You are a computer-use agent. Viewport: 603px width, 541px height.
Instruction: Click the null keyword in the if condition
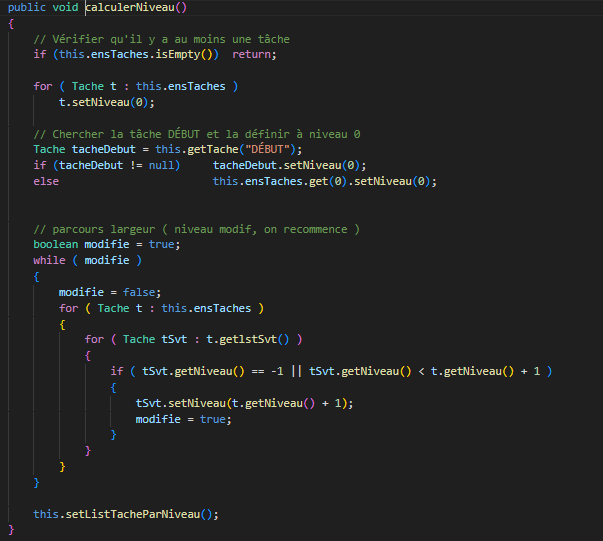click(164, 165)
